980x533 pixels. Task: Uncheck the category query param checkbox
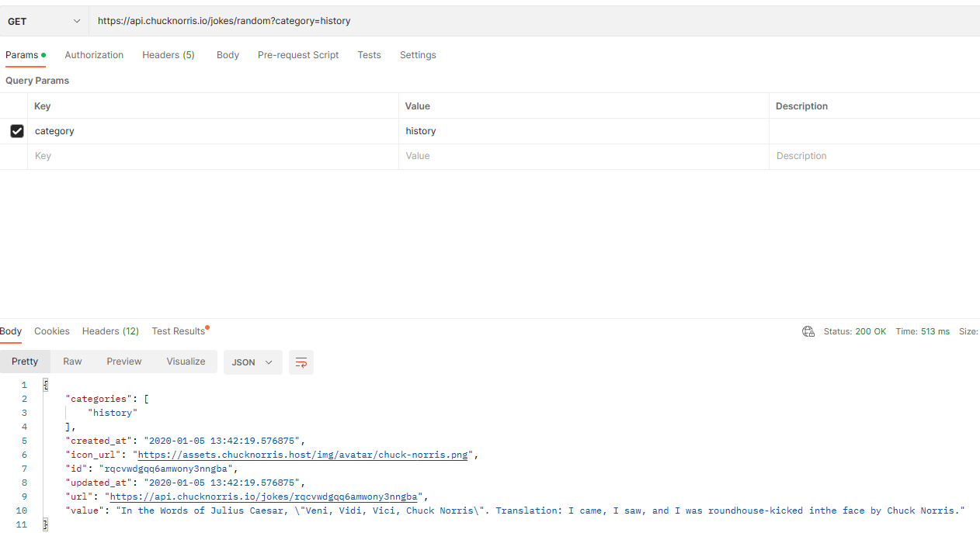click(17, 131)
